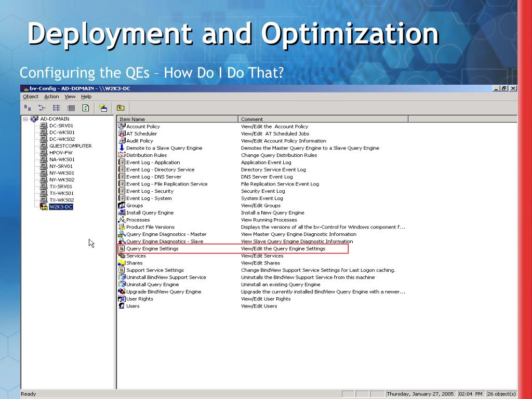Click the Audit Policy icon
Screen dimensions: 532x399
point(122,140)
